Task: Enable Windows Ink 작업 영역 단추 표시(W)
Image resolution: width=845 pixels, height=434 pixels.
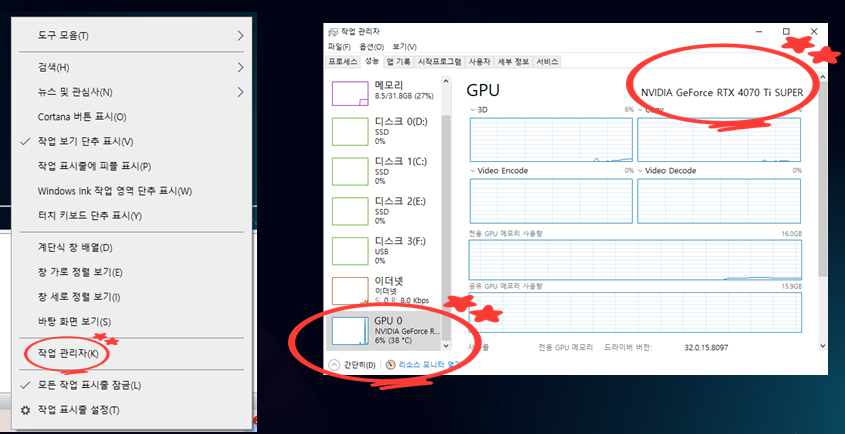Action: (131, 191)
